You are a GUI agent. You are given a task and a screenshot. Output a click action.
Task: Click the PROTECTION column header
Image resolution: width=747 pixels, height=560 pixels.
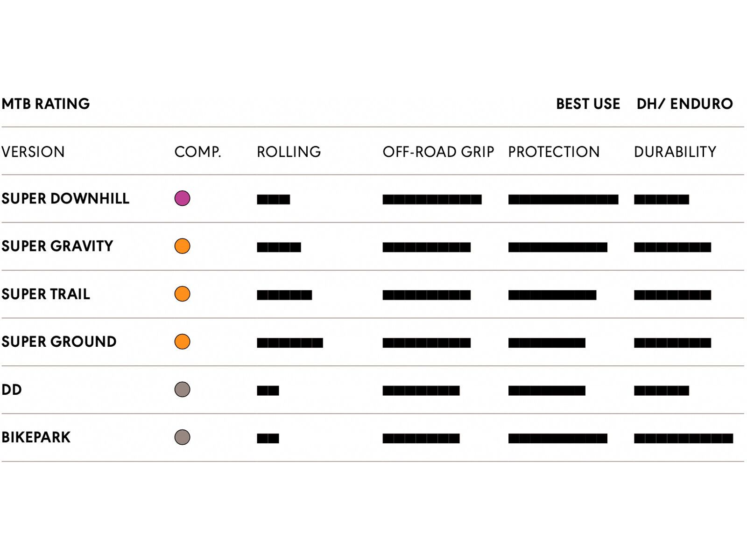click(553, 152)
